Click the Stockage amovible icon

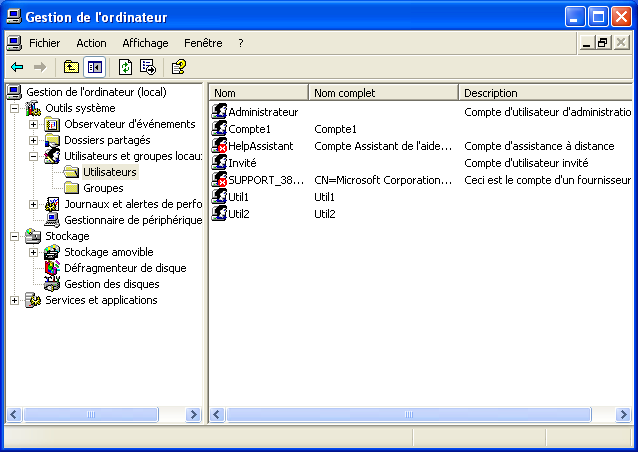[52, 252]
